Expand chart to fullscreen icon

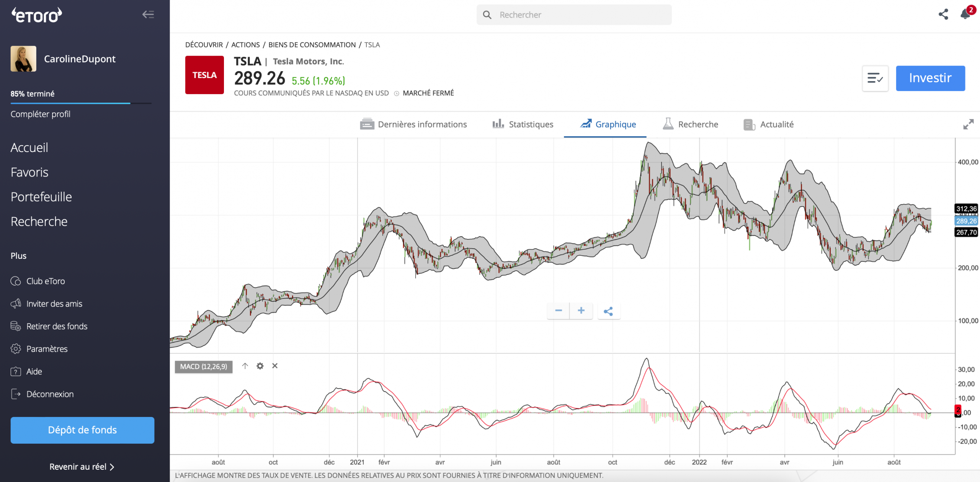[968, 124]
